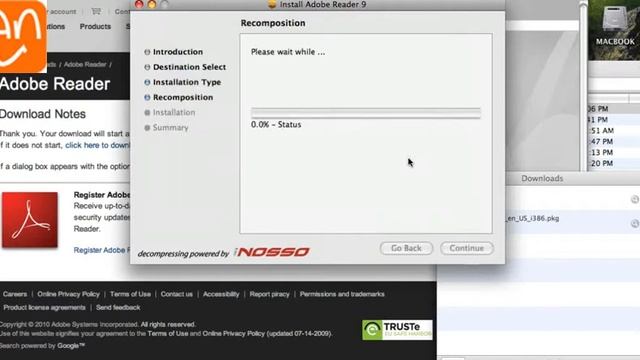Image resolution: width=640 pixels, height=360 pixels.
Task: Click the Installation Type bullet icon
Action: pos(147,82)
